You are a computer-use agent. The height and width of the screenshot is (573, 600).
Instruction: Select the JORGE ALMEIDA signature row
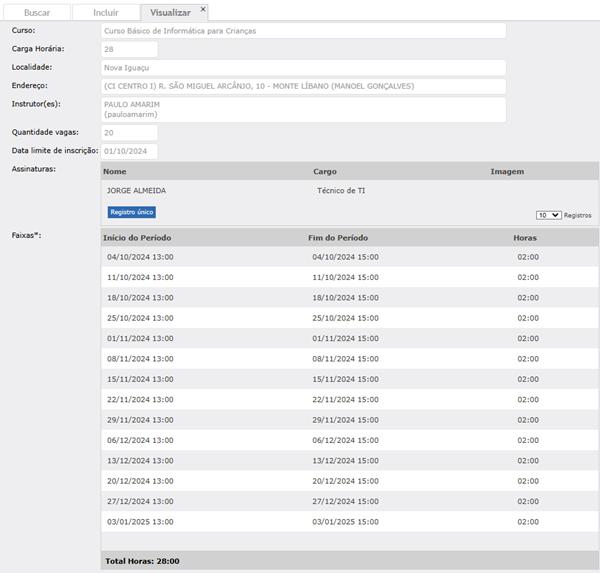coord(137,190)
